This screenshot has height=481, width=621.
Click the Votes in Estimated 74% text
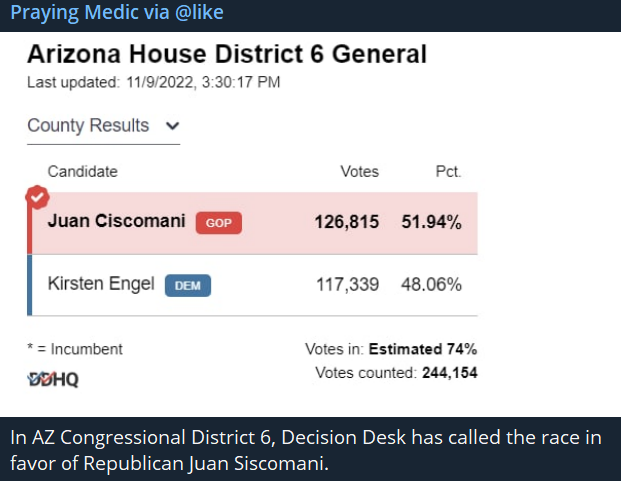point(390,350)
